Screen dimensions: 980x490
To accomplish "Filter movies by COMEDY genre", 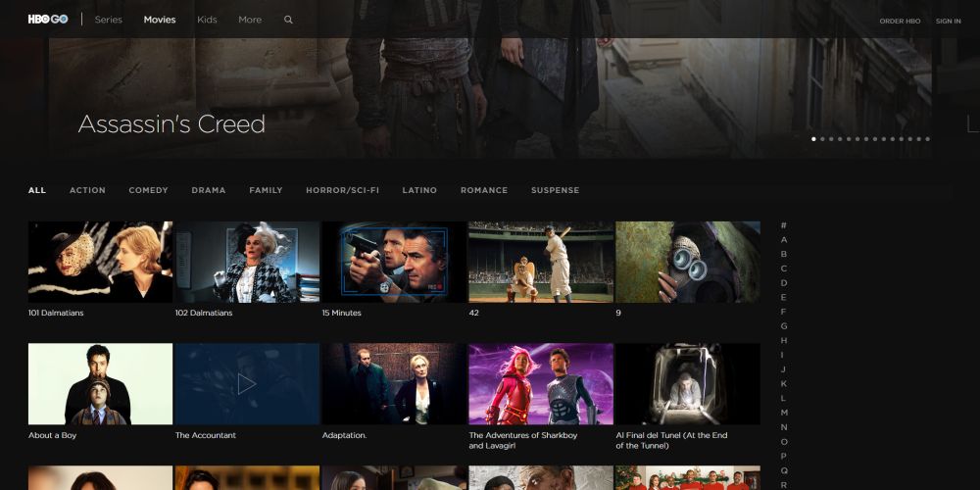I will coord(148,190).
